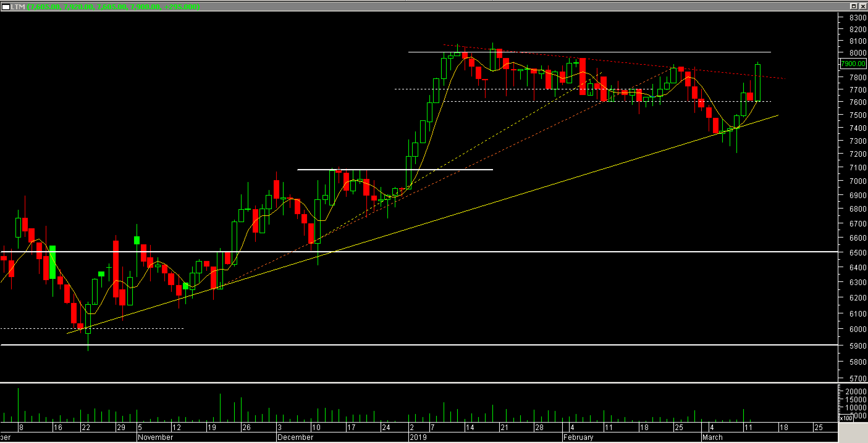Viewport: 868px width, 443px height.
Task: Maximize the LTM chart window
Action: tap(853, 6)
